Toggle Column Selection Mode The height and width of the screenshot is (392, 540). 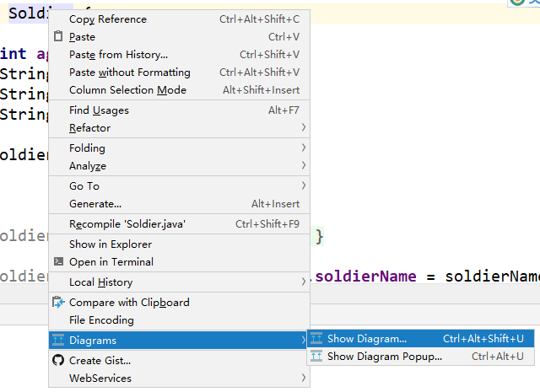pos(127,90)
